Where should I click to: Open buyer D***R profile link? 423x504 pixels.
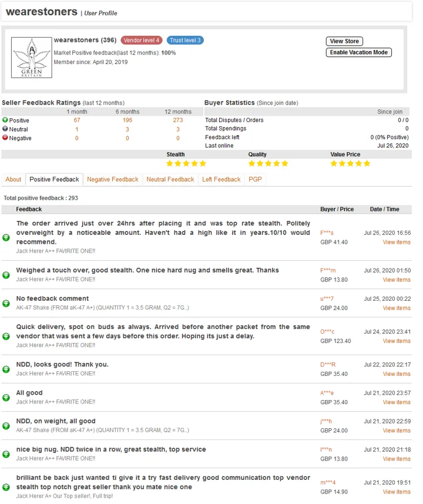point(328,365)
